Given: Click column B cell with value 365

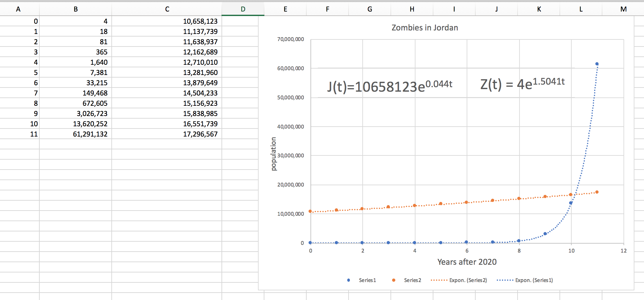Looking at the screenshot, I should pos(76,52).
